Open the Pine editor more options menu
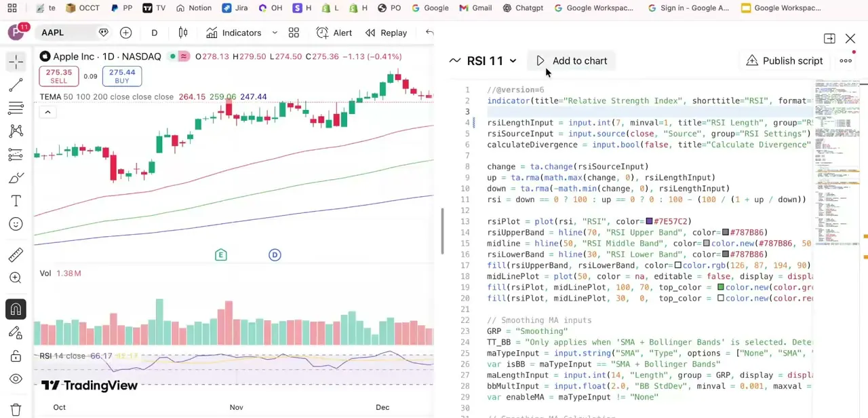Viewport: 868px width, 418px height. tap(846, 61)
